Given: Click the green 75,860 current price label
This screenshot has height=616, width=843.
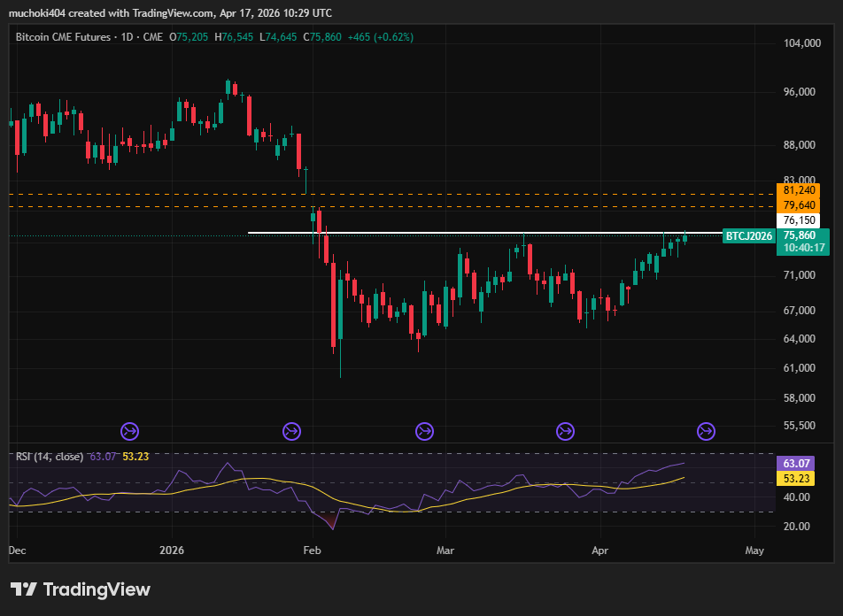Looking at the screenshot, I should [800, 236].
